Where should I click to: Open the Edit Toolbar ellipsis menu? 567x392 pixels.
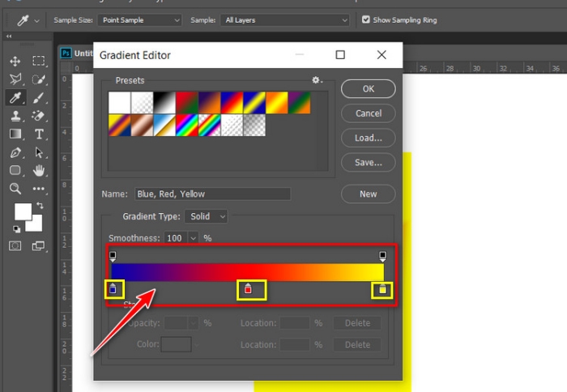tap(39, 189)
